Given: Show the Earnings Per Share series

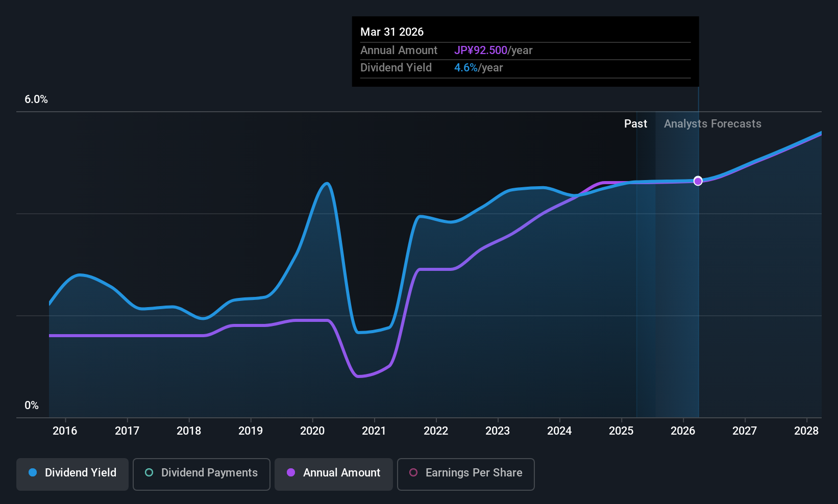Looking at the screenshot, I should [x=465, y=474].
